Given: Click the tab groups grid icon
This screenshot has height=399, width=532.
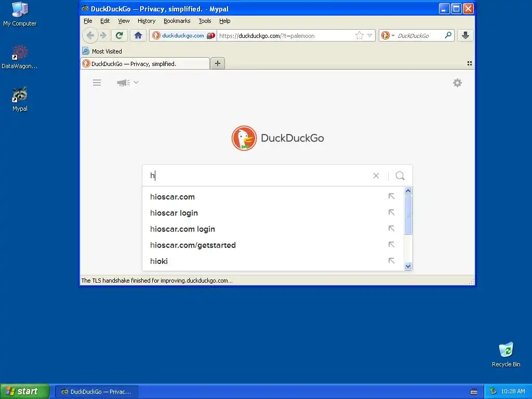Looking at the screenshot, I should (x=470, y=63).
